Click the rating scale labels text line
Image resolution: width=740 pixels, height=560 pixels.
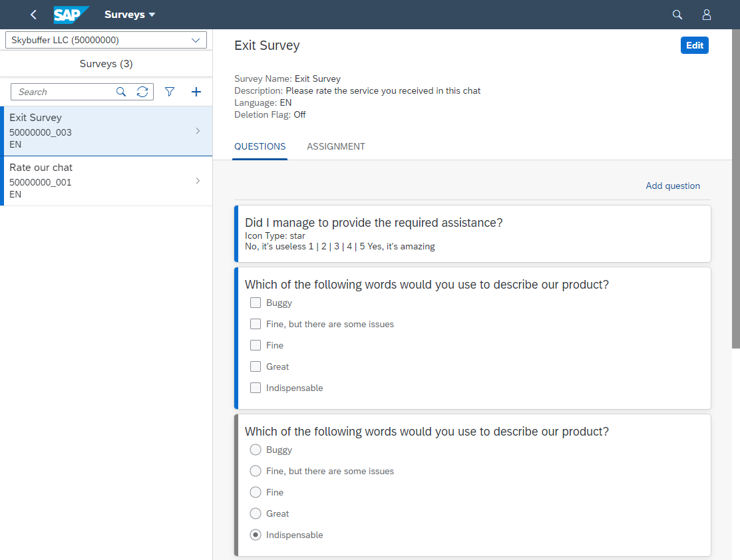[x=340, y=246]
